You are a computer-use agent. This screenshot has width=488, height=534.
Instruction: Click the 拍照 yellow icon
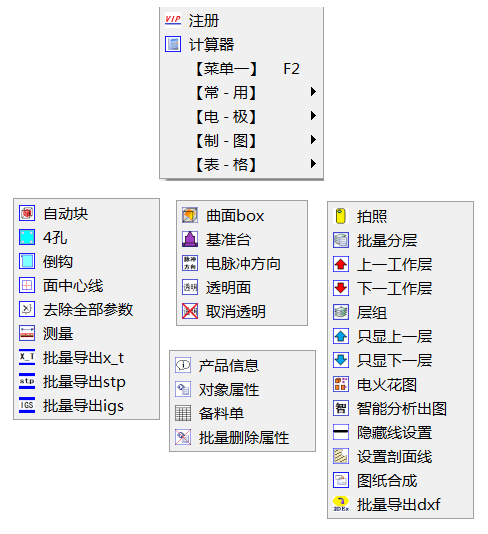341,216
